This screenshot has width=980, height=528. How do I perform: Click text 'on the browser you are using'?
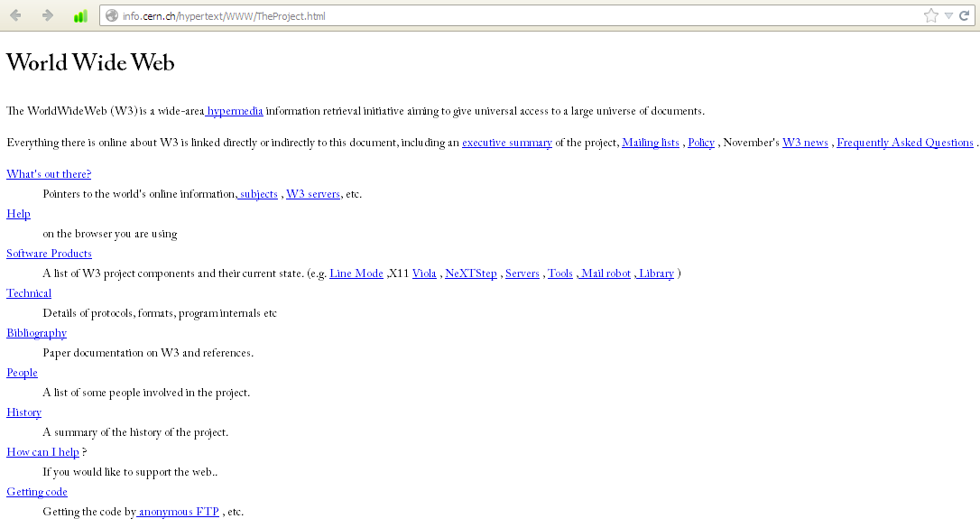pos(110,234)
